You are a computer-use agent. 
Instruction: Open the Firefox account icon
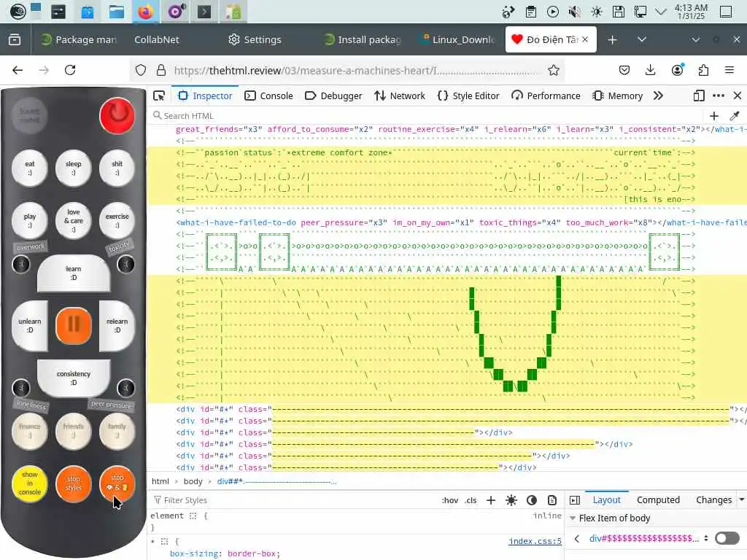tap(677, 71)
